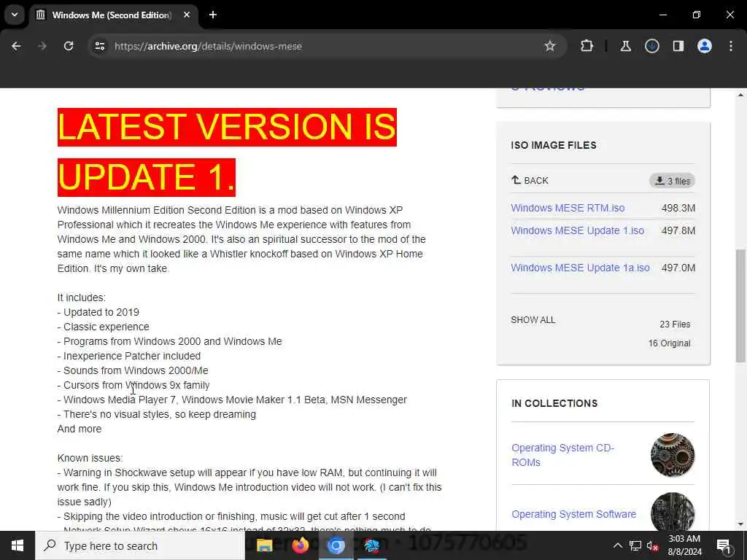This screenshot has height=560, width=747.
Task: Select the Windows Me (Second Edition) tab
Action: tap(111, 15)
